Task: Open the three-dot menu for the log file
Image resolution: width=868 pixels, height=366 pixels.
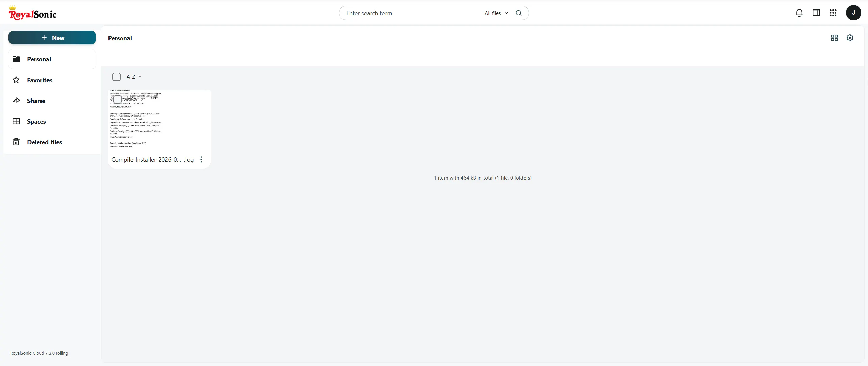Action: pos(201,160)
